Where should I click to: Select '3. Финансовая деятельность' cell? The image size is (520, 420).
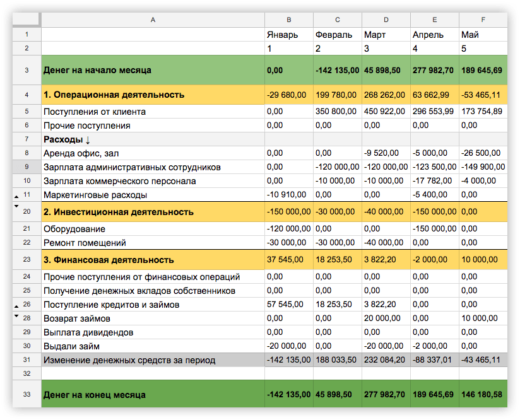point(153,260)
